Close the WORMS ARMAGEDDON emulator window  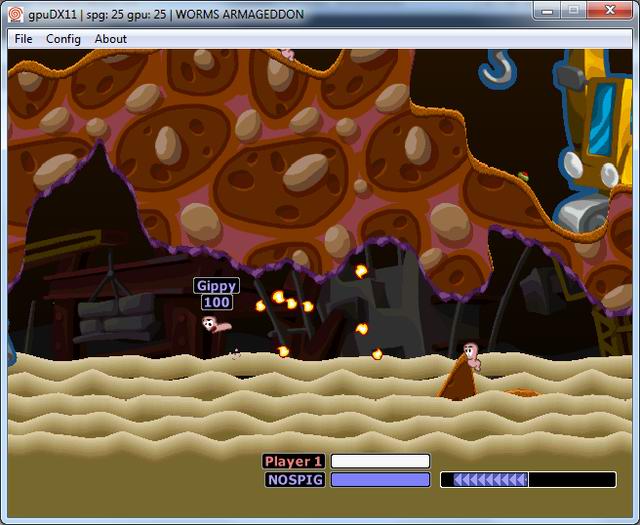610,11
